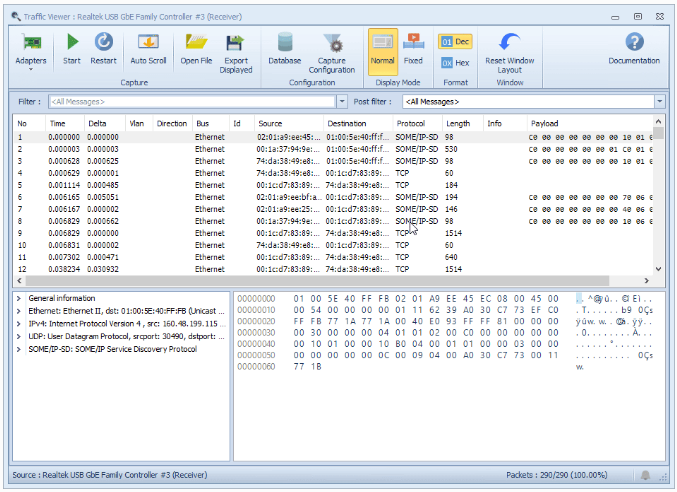677x492 pixels.
Task: Select packet row 1 with length 98
Action: (332, 137)
